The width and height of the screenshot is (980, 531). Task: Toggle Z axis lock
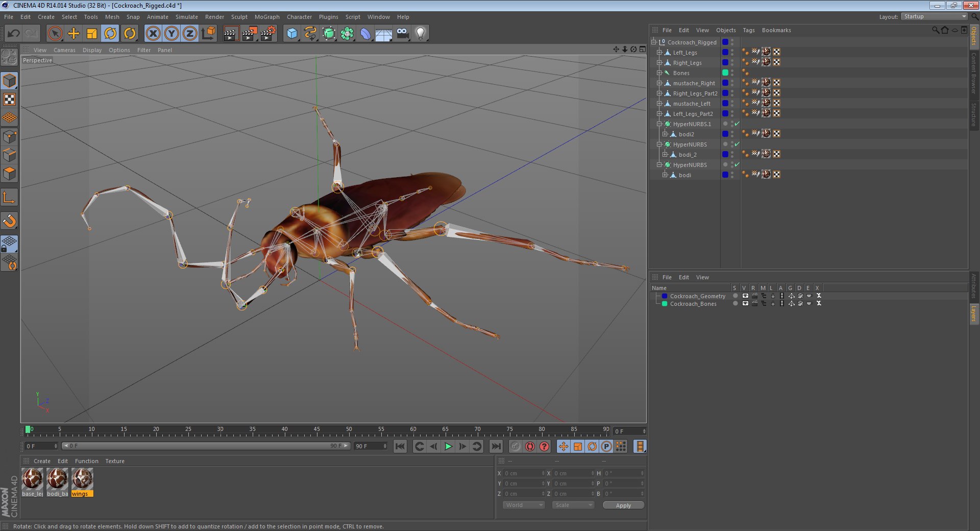[x=190, y=34]
